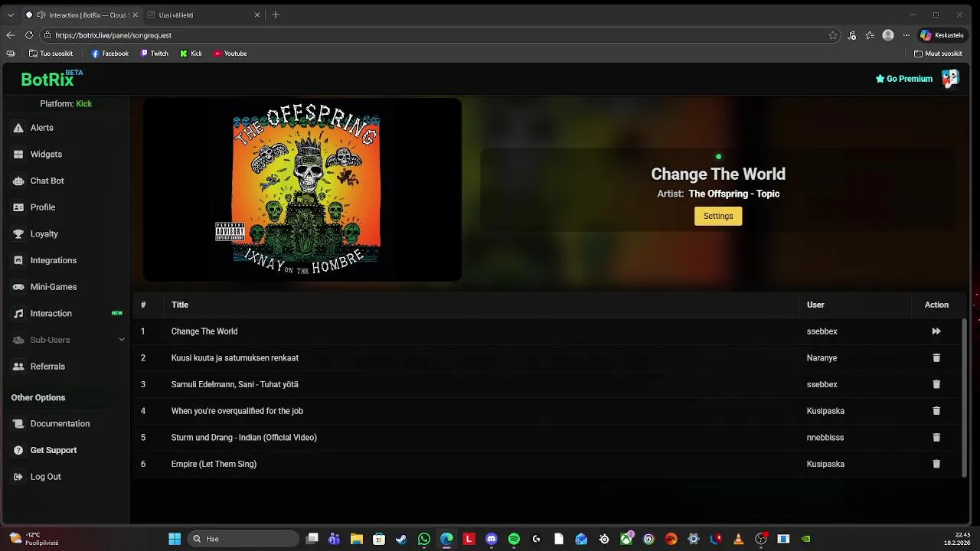Open WhatsApp from the taskbar
The image size is (980, 551).
pyautogui.click(x=424, y=539)
